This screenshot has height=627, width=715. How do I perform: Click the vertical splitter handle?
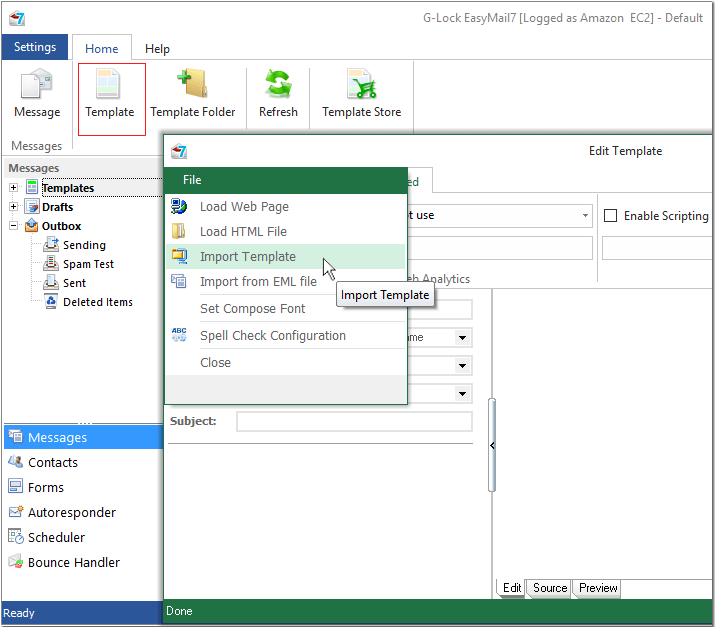(492, 445)
